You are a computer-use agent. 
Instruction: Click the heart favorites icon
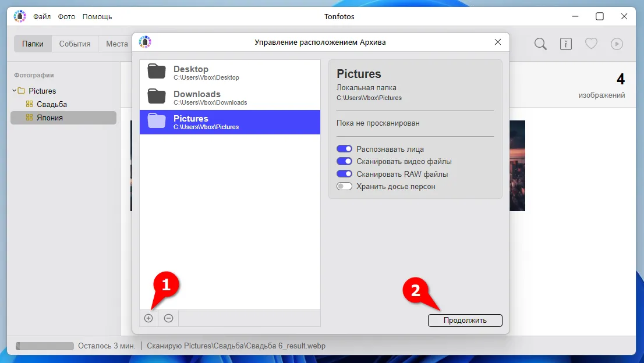[591, 44]
